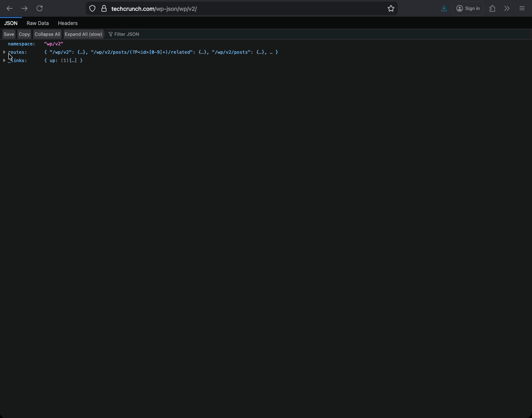Go forward to the next page
532x418 pixels.
[x=25, y=8]
